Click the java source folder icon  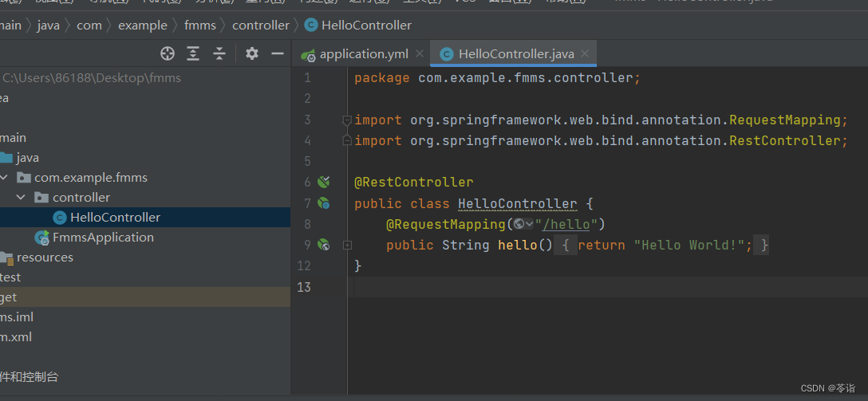click(6, 158)
